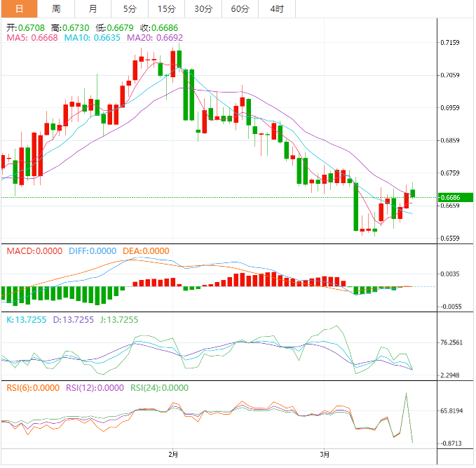Image resolution: width=476 pixels, height=468 pixels.
Task: Click the D:13.7255 indicator label
Action: 74,320
